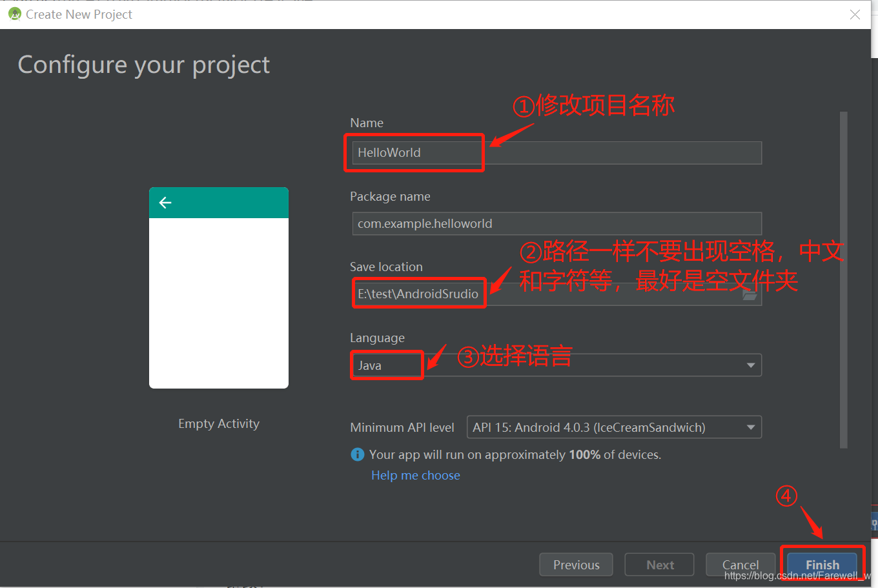Image resolution: width=878 pixels, height=588 pixels.
Task: Click the Cancel button
Action: [740, 565]
